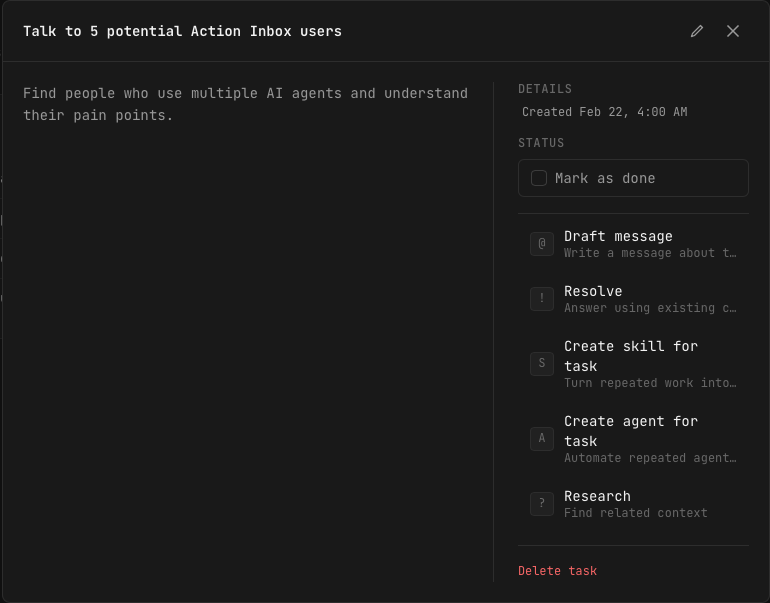The width and height of the screenshot is (770, 603).
Task: Click the ? icon beside Research
Action: [x=542, y=504]
